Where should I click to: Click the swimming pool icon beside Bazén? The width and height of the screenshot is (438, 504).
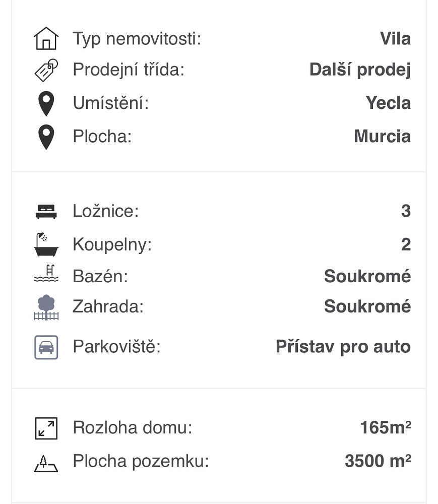46,273
